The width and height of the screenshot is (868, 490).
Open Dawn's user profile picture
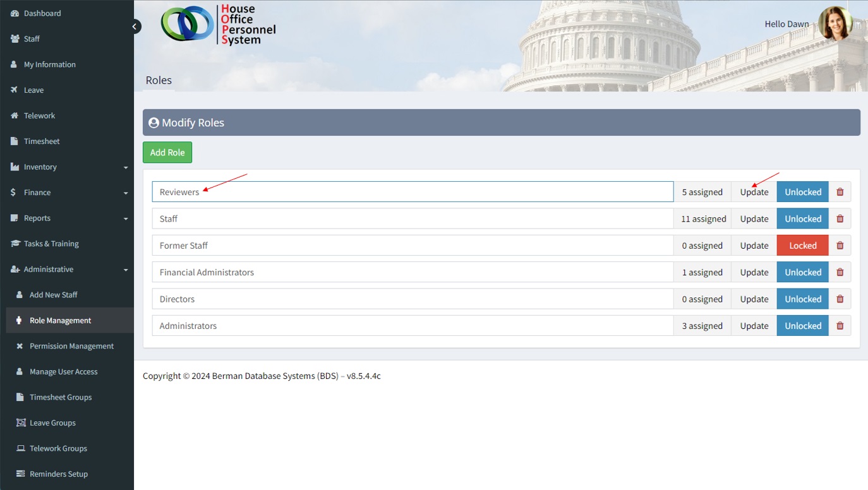(x=835, y=24)
